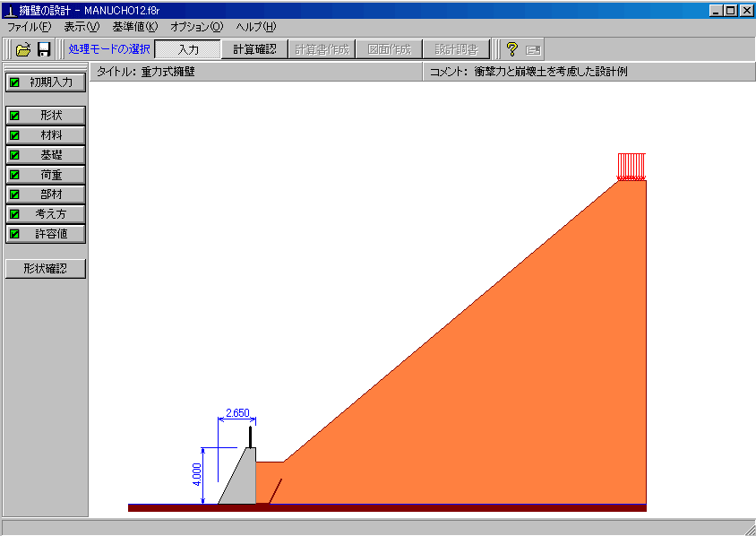This screenshot has width=756, height=536.
Task: Click the 2.650 width dimension label
Action: point(237,413)
